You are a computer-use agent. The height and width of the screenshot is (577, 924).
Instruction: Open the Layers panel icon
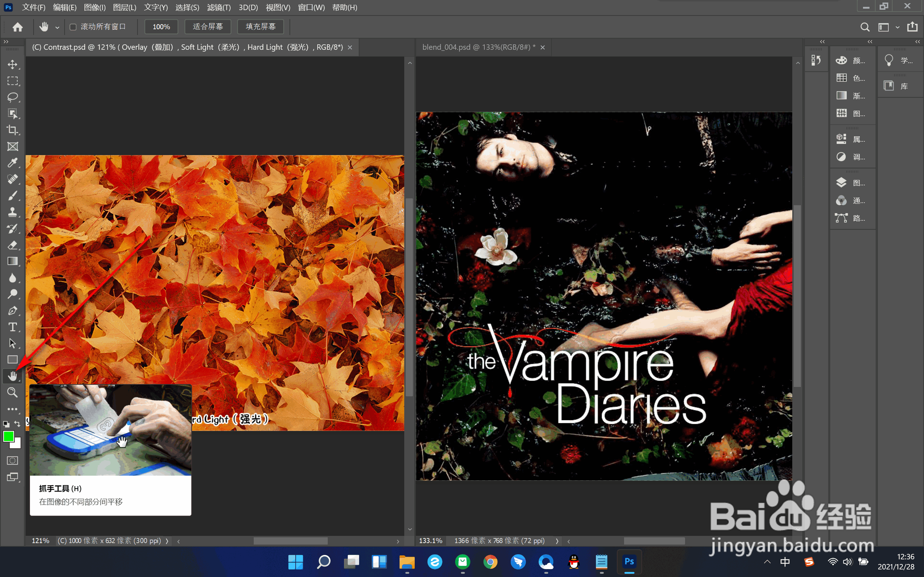pos(841,183)
